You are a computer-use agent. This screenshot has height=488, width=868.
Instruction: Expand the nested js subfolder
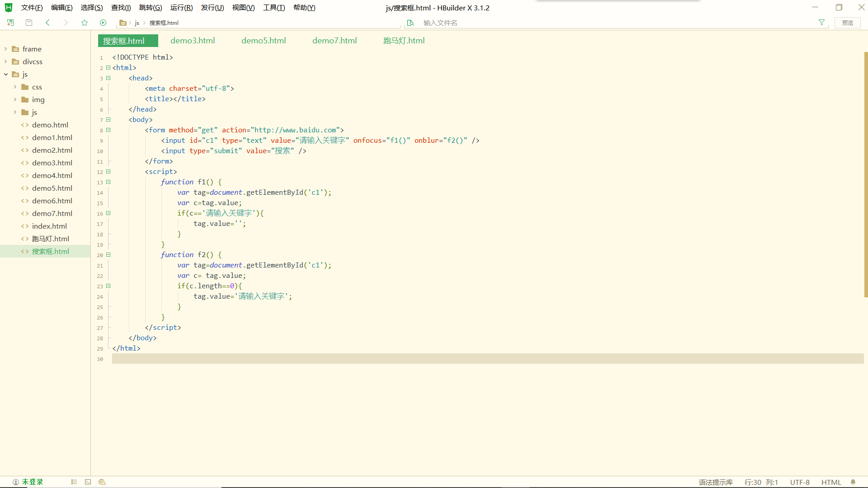(15, 112)
